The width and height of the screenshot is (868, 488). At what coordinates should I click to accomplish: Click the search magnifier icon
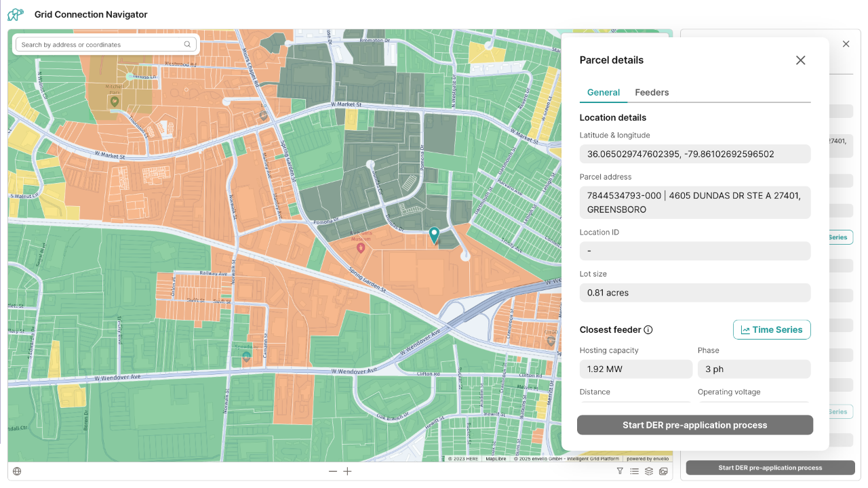[187, 44]
